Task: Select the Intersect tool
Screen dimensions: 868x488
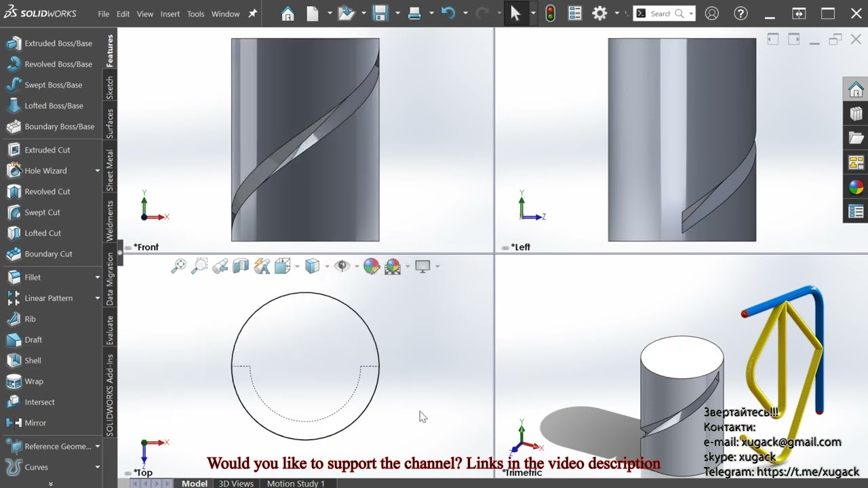Action: click(31, 402)
